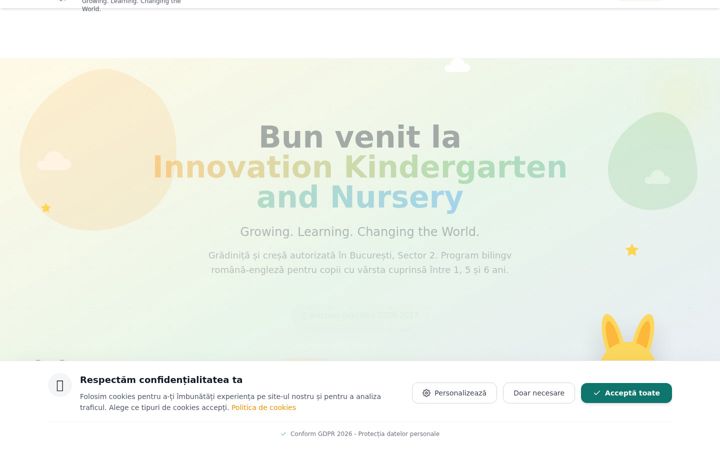Viewport: 720px width, 450px height.
Task: Click the cookie icon beside the privacy heading
Action: [x=60, y=385]
